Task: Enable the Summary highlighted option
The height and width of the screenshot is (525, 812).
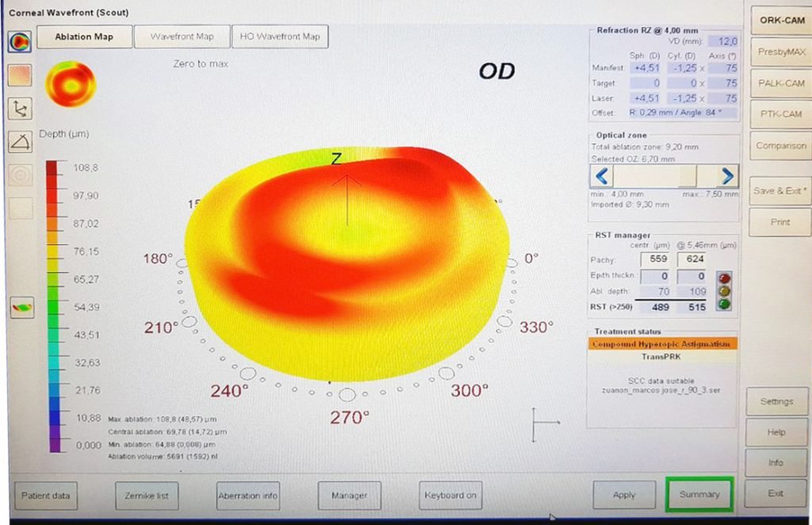Action: click(699, 493)
